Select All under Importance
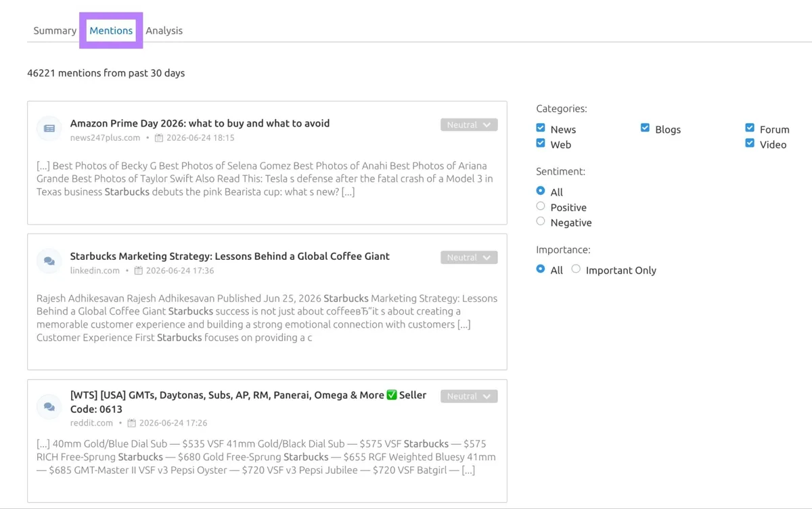 pos(541,269)
